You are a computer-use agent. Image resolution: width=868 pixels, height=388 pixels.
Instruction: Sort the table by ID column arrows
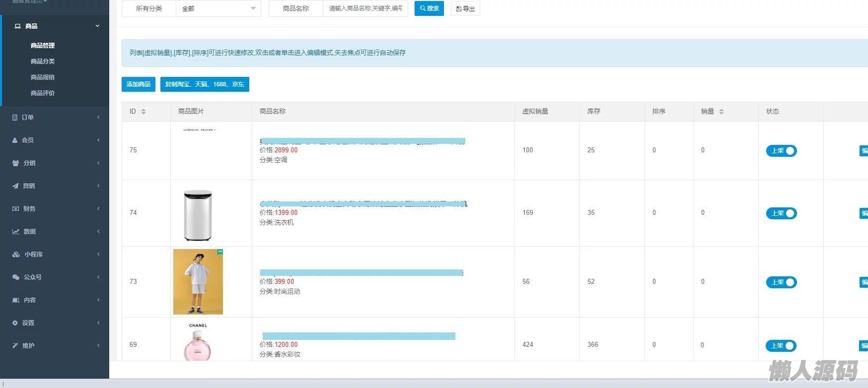pos(144,112)
